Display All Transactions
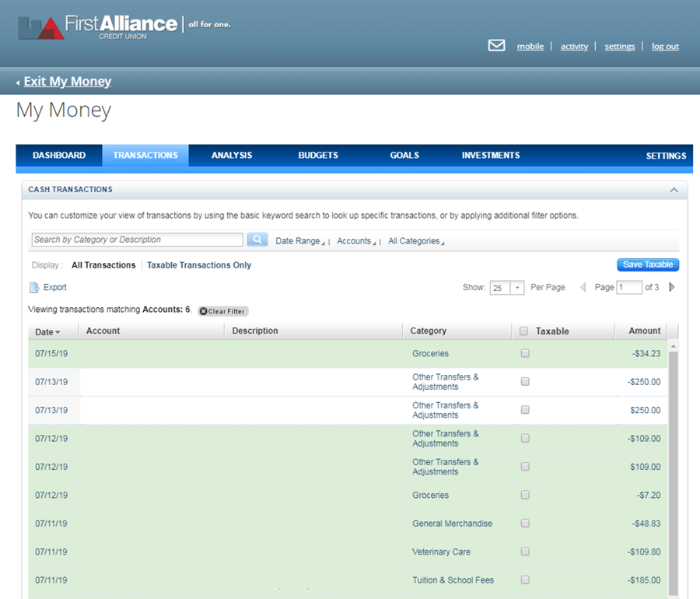This screenshot has width=700, height=599. coord(103,265)
